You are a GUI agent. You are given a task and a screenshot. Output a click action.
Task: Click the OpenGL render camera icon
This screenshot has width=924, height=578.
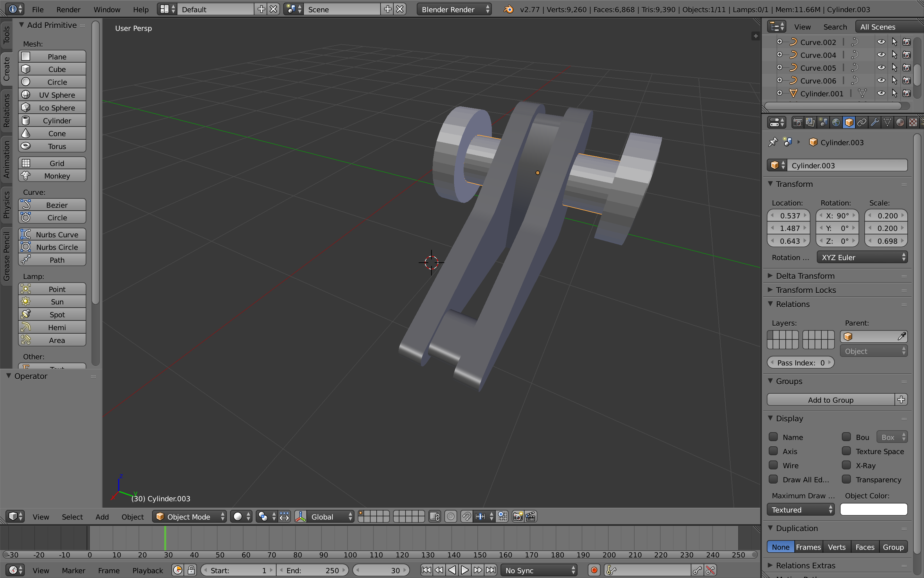518,516
